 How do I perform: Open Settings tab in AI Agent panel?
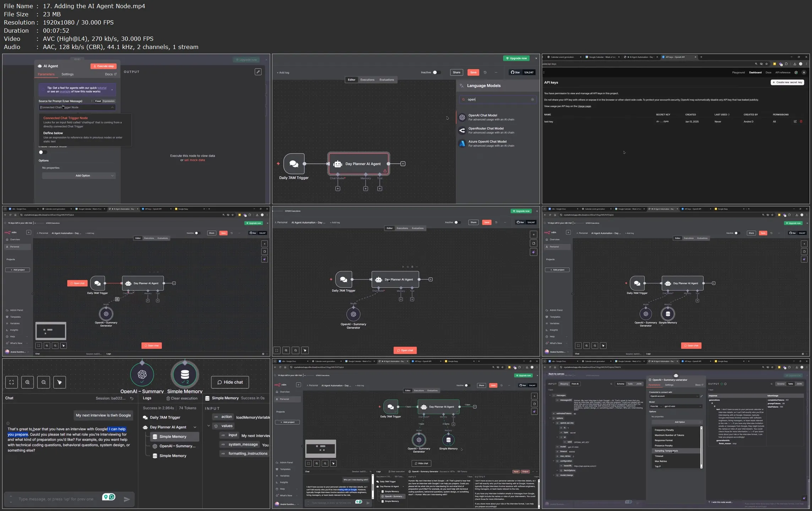click(67, 74)
